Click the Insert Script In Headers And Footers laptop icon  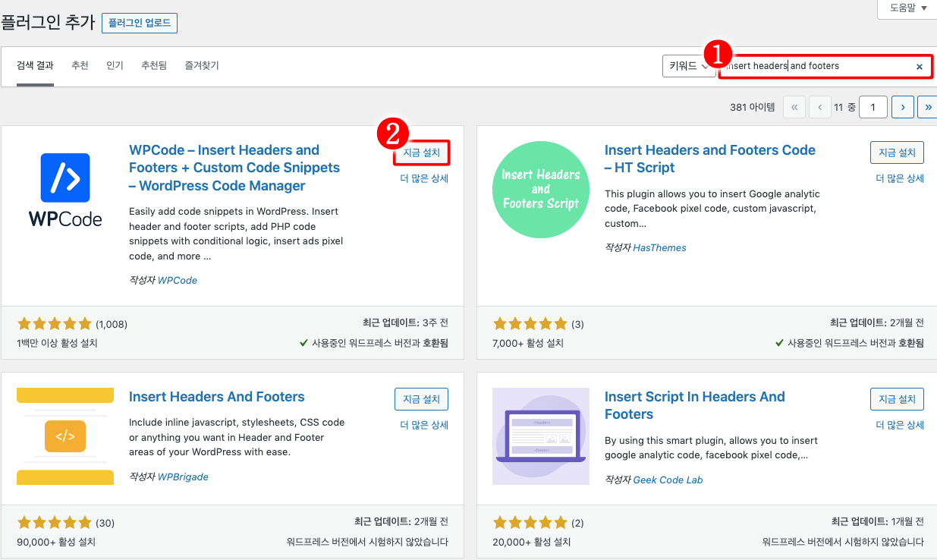point(541,436)
